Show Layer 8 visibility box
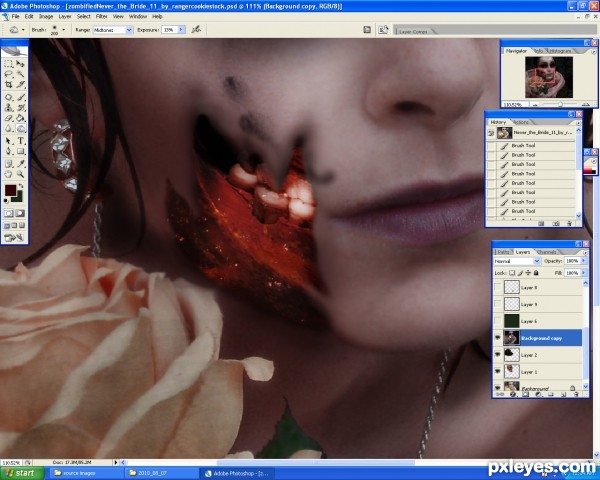 (497, 287)
